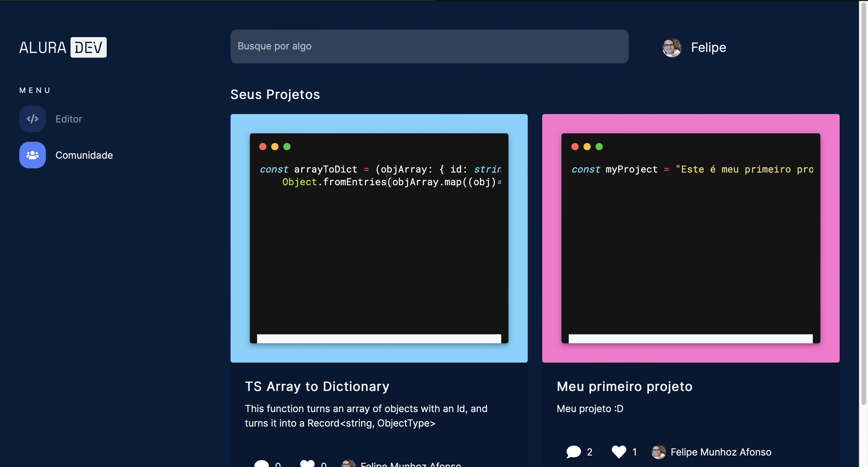Click the Alura Dev logo
The image size is (868, 467).
[63, 47]
